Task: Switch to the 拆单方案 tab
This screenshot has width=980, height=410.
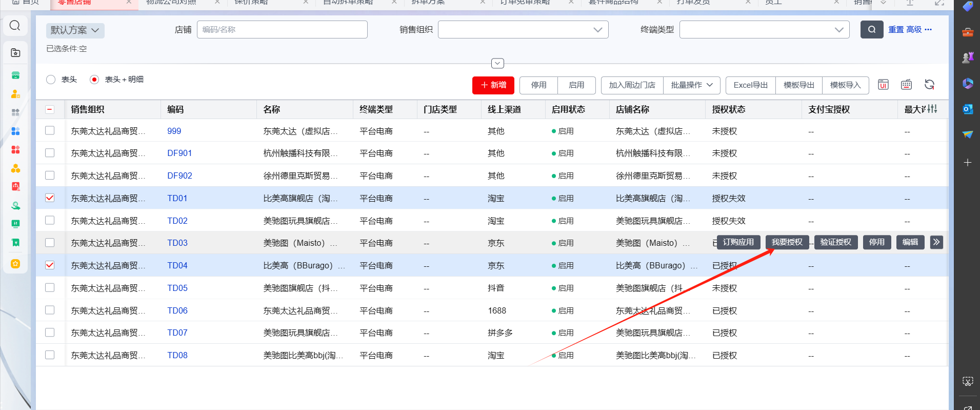Action: [428, 3]
